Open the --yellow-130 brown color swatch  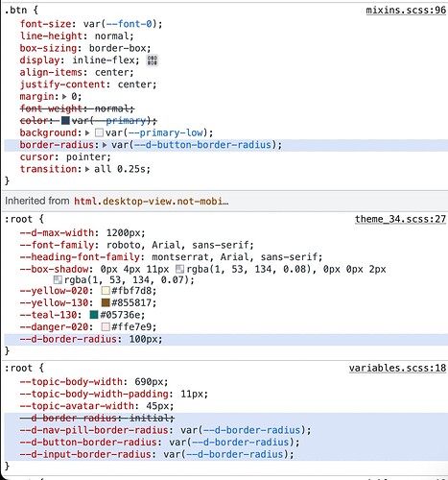point(106,302)
